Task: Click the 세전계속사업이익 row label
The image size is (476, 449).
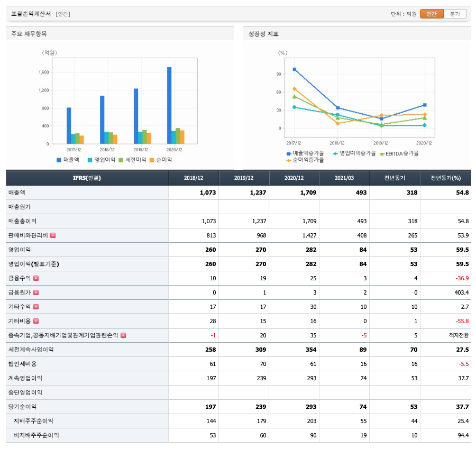Action: click(31, 350)
